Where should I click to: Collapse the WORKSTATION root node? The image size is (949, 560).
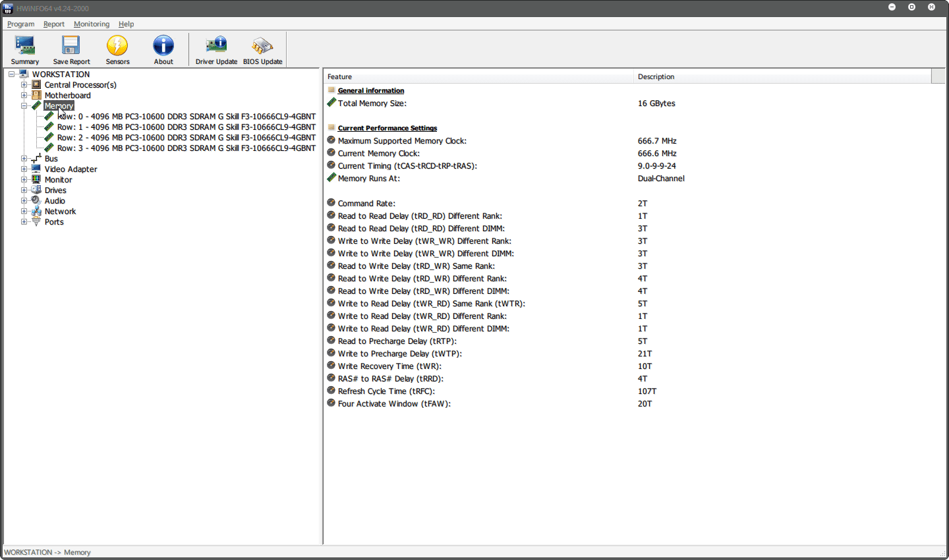[x=11, y=74]
